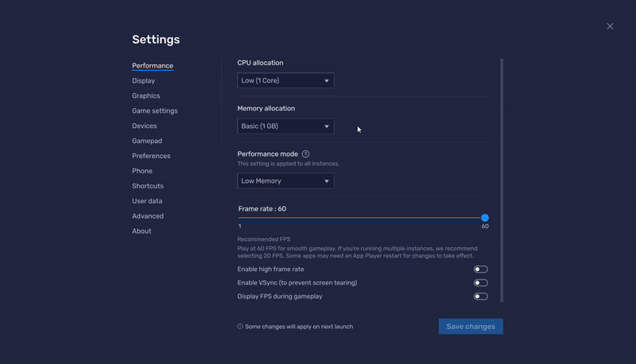The width and height of the screenshot is (636, 364).
Task: Select the Gamepad section in sidebar
Action: [x=147, y=141]
